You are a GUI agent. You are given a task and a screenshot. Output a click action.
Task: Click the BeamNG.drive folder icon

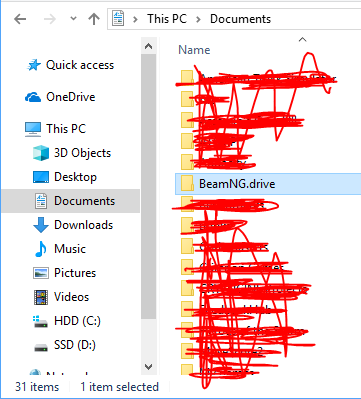coord(187,184)
